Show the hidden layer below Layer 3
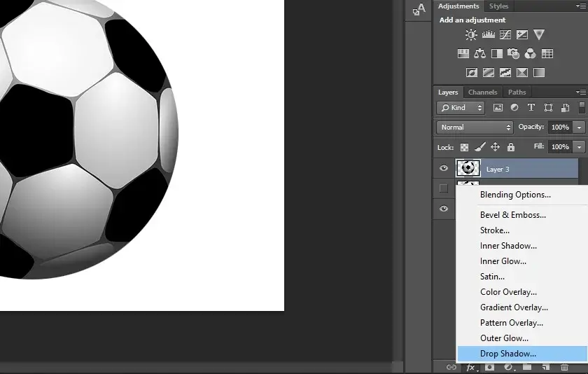The image size is (588, 374). [444, 188]
